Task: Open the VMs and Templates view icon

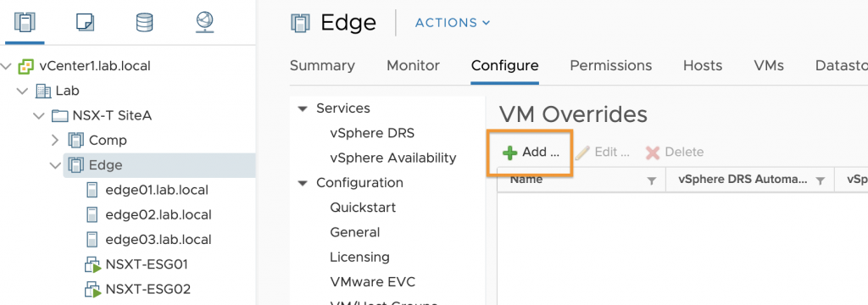Action: click(85, 21)
